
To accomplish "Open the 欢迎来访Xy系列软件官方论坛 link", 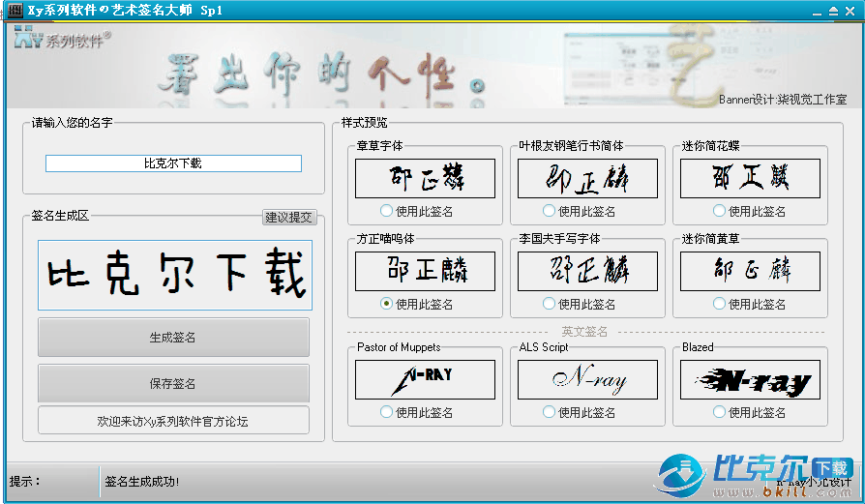I will coord(173,422).
